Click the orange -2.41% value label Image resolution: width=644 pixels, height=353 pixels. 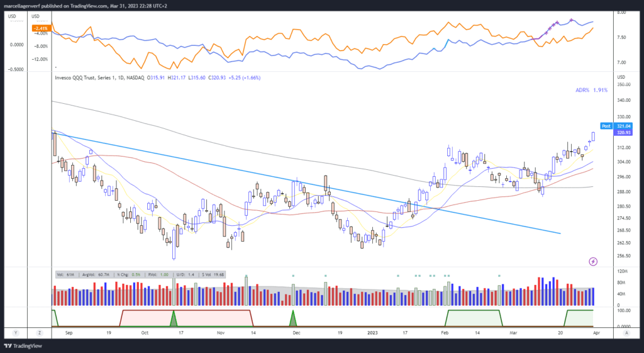42,28
